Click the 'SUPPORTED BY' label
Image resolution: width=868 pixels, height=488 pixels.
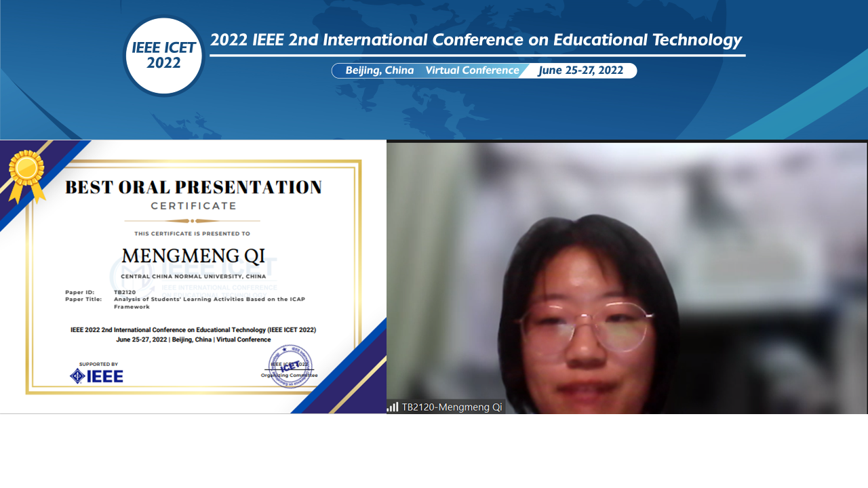click(x=98, y=364)
